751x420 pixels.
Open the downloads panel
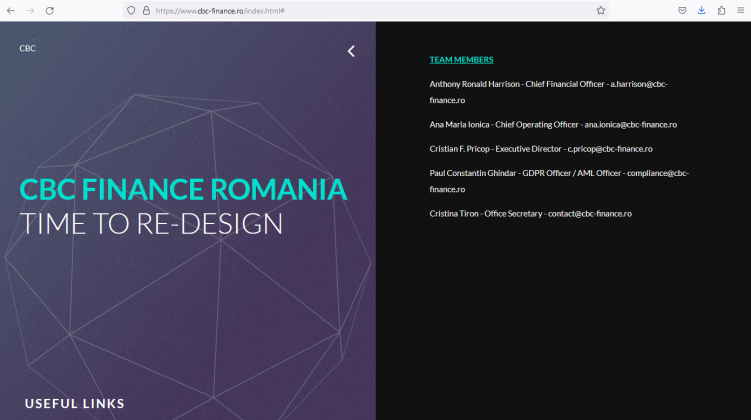pos(701,10)
